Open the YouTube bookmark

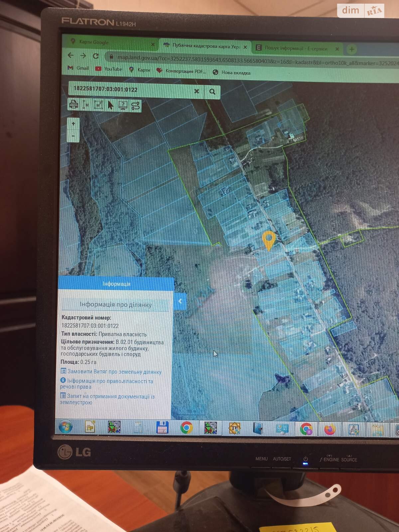click(109, 69)
